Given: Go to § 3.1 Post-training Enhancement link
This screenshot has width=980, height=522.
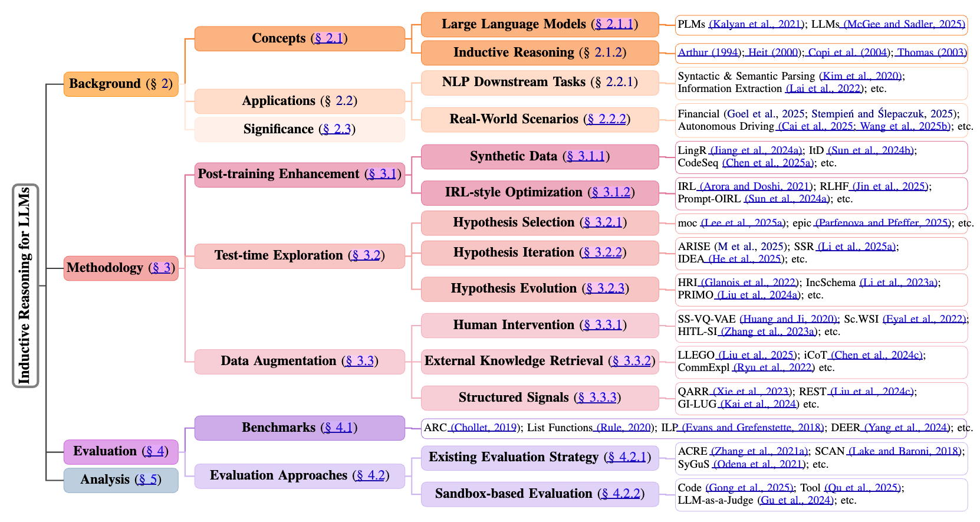Looking at the screenshot, I should coord(382,174).
